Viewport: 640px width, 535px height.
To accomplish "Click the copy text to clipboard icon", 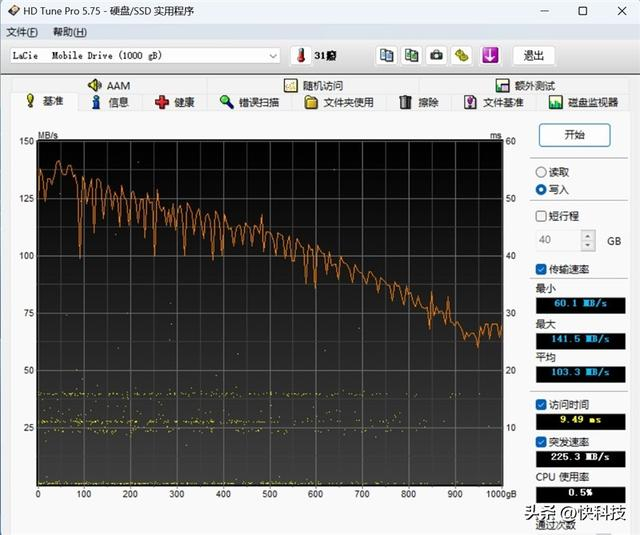I will point(386,56).
